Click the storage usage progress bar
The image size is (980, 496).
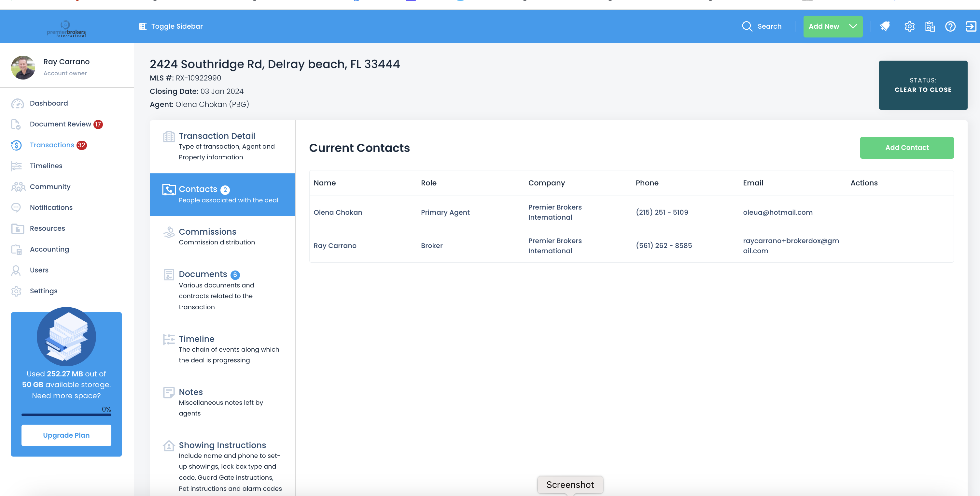click(x=66, y=415)
